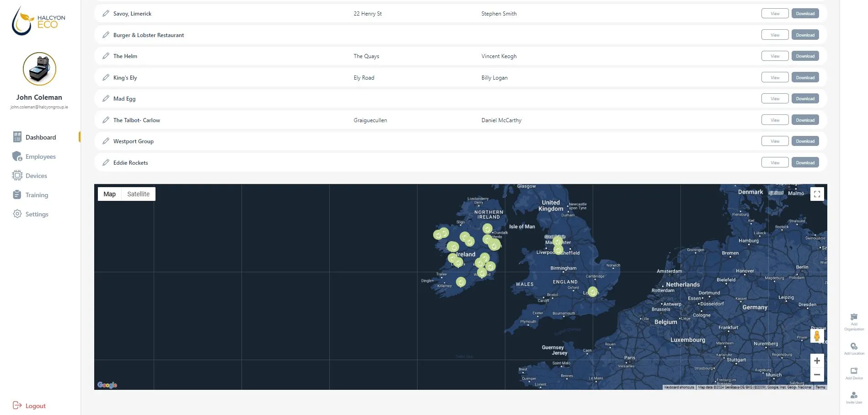Open Settings from the sidebar

tap(37, 214)
